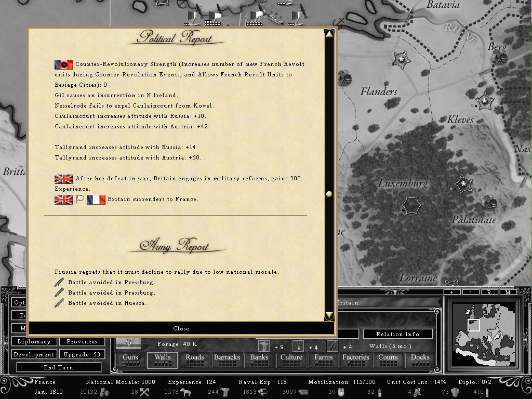The height and width of the screenshot is (399, 532).
Task: Click the resource icon beside 3007
Action: coord(303,392)
